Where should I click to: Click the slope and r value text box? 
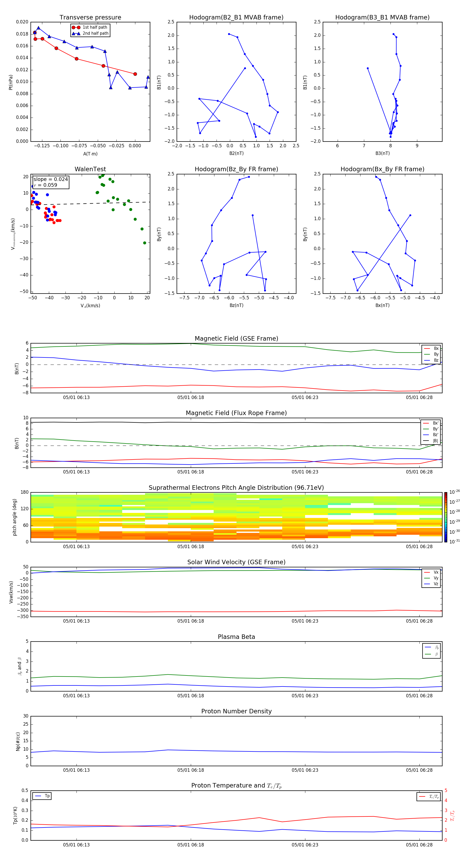pyautogui.click(x=50, y=182)
